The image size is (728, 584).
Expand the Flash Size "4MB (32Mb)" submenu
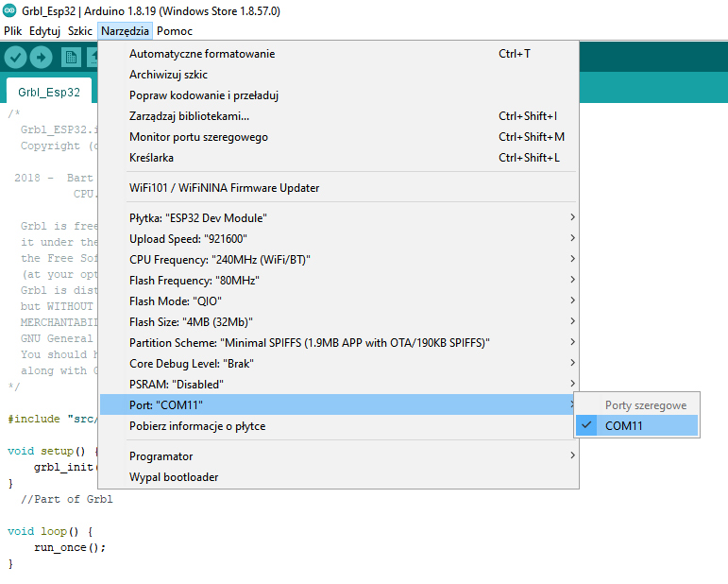(339, 322)
